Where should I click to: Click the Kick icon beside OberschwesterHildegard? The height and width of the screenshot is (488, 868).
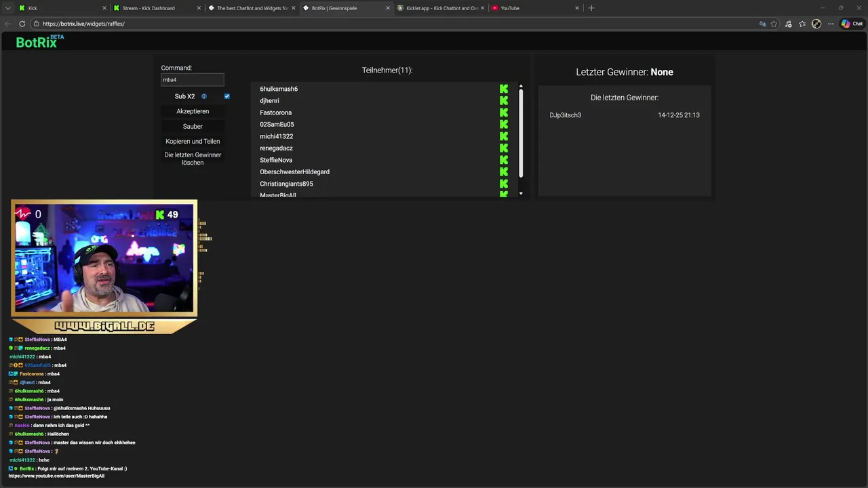504,172
